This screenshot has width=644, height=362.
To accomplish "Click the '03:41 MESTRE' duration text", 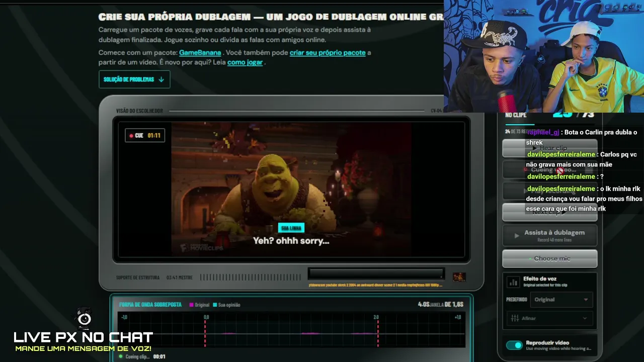I will point(180,278).
